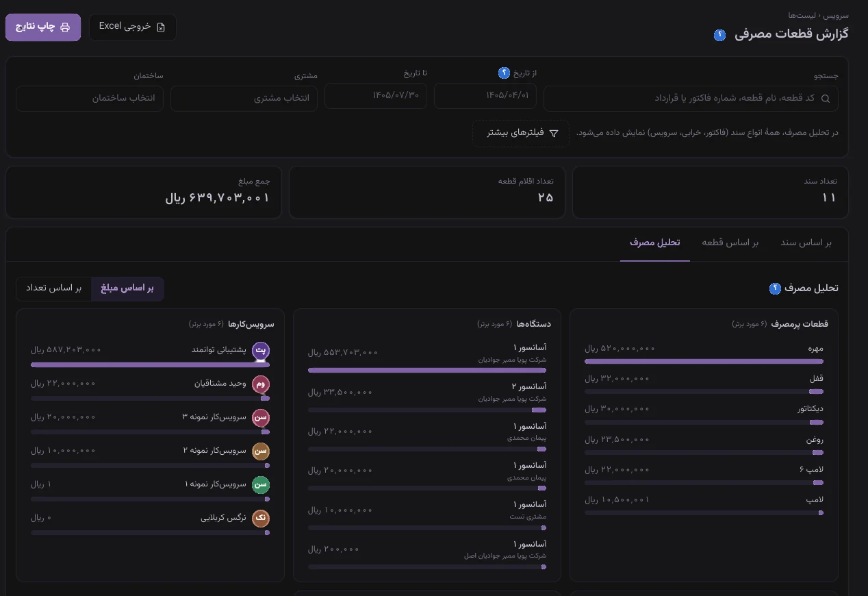868x596 pixels.
Task: Click آسانسور ۱ پیمان محمدی with ۲۰,۰۰۰,۰۰۰ ریال
Action: pos(427,477)
